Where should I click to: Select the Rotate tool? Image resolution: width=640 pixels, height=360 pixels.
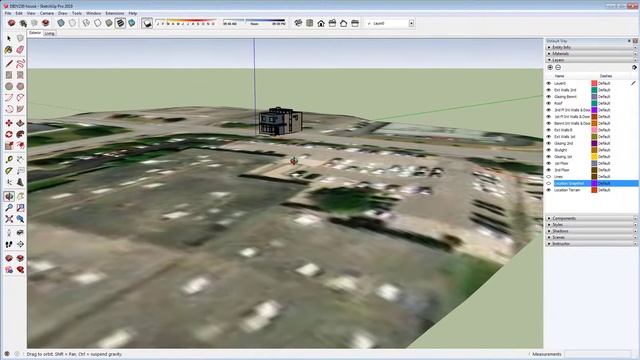click(9, 134)
